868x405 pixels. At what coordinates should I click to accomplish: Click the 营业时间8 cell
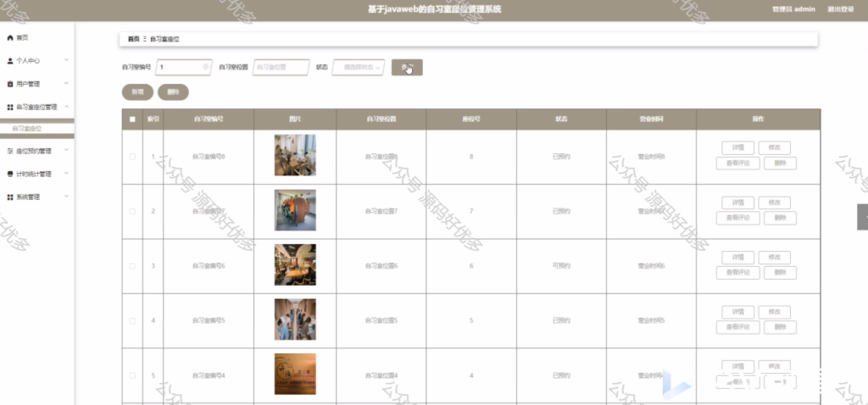tap(651, 157)
